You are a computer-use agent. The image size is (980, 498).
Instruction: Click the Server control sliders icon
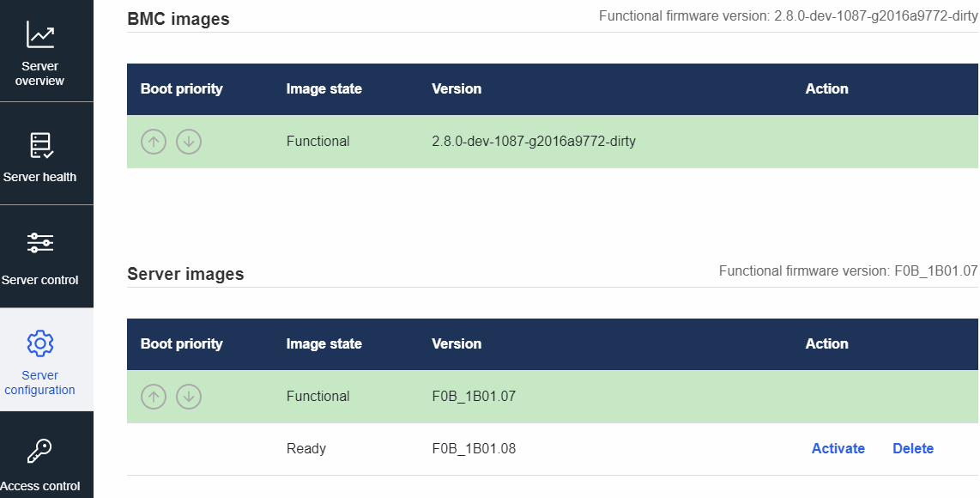pos(40,243)
